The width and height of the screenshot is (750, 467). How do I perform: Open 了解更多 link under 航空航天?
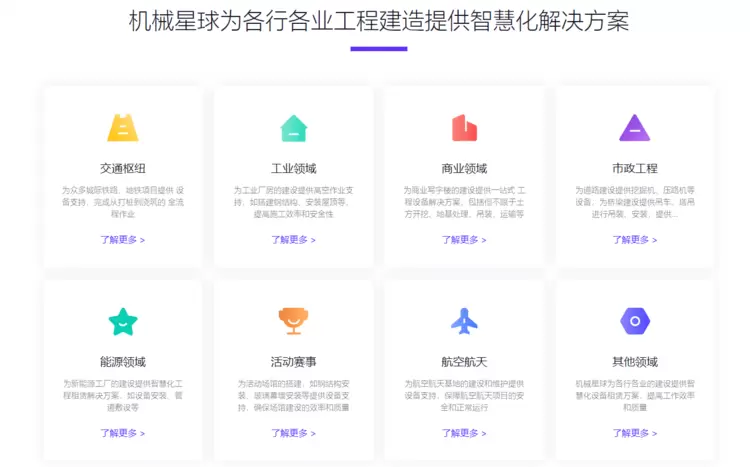coord(464,433)
